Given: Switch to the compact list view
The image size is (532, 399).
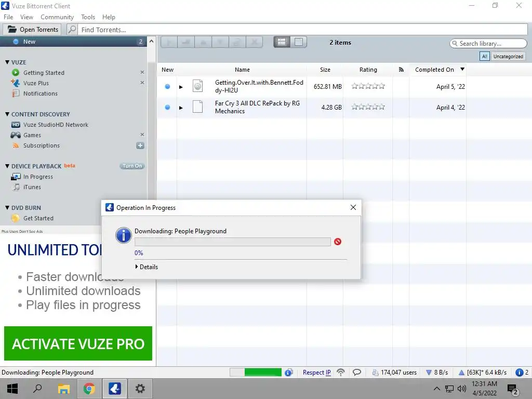Looking at the screenshot, I should tap(299, 42).
